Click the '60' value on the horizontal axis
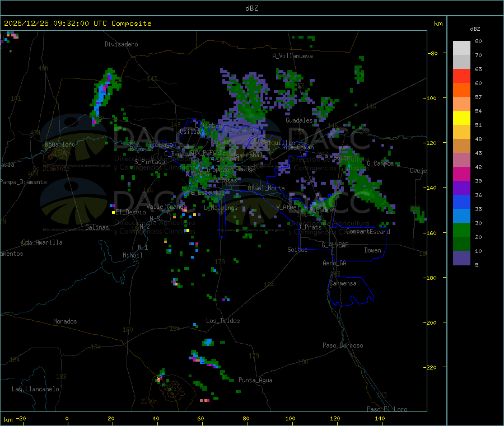The image size is (504, 426). click(x=200, y=418)
